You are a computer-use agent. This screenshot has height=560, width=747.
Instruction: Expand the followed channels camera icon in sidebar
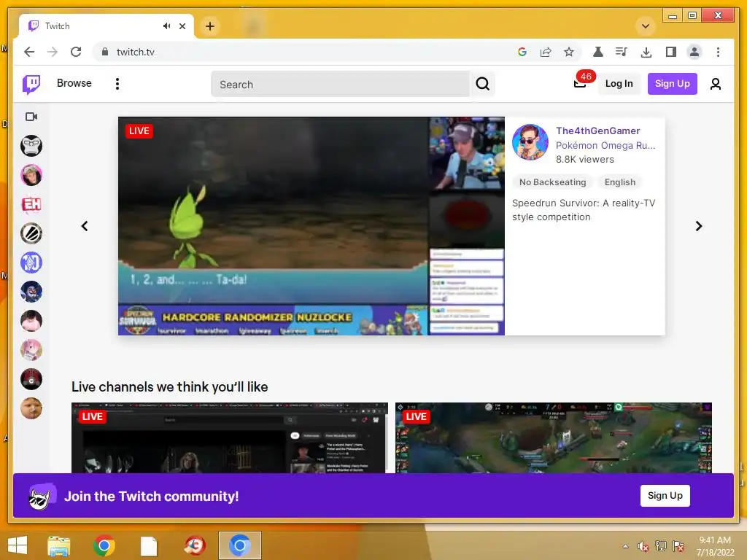pos(31,117)
